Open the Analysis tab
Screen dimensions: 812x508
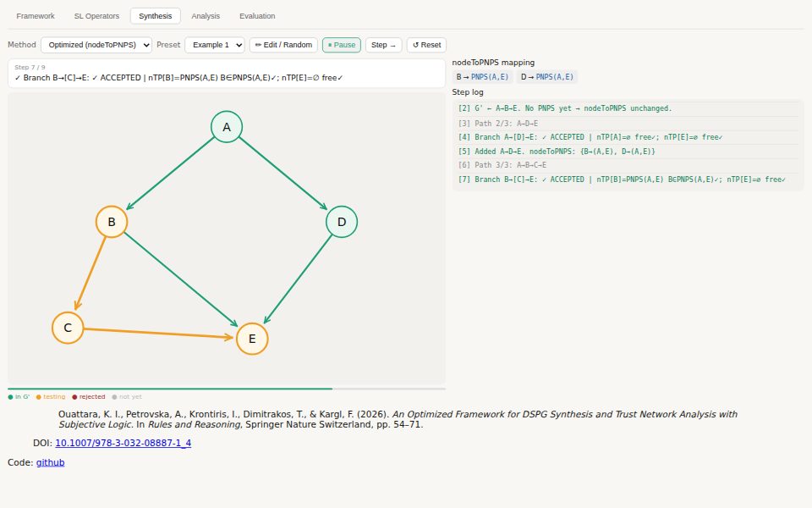(206, 16)
